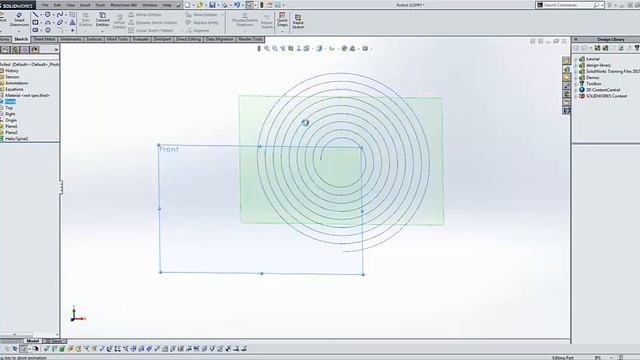Open the Quick Snaps dropdown arrow
Screen dimensions: 640x360
point(282,31)
